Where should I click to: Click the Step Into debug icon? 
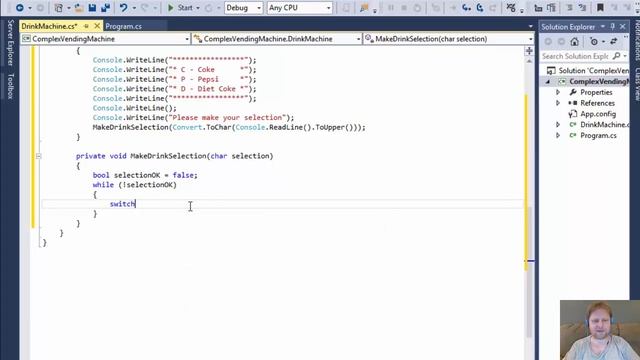(467, 8)
